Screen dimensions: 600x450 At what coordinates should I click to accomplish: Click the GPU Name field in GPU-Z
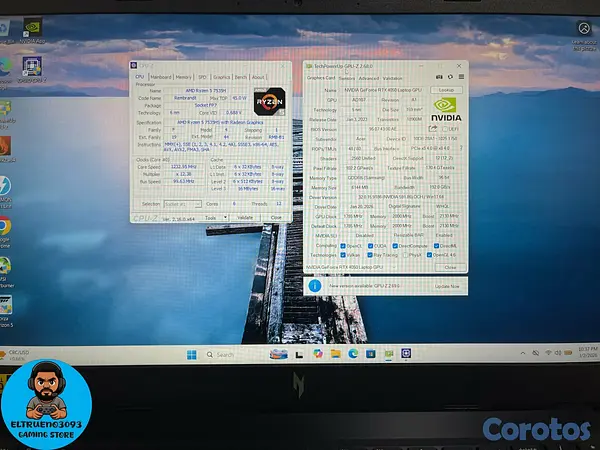point(383,90)
